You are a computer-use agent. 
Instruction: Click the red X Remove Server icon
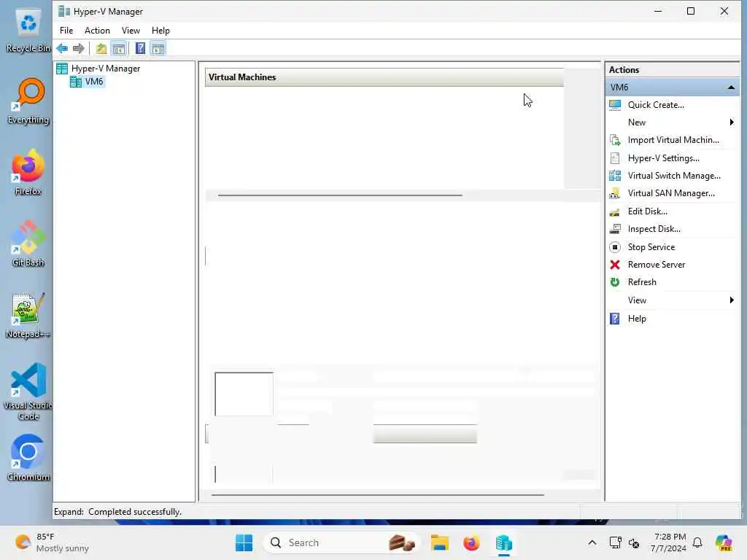click(614, 265)
